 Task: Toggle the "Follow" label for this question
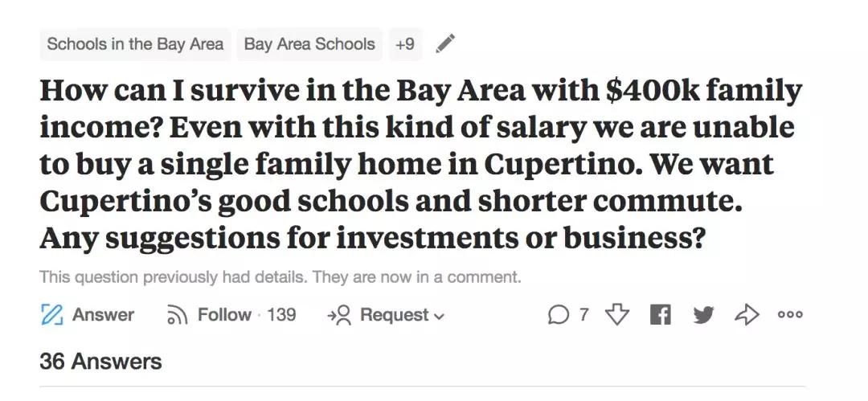click(224, 315)
